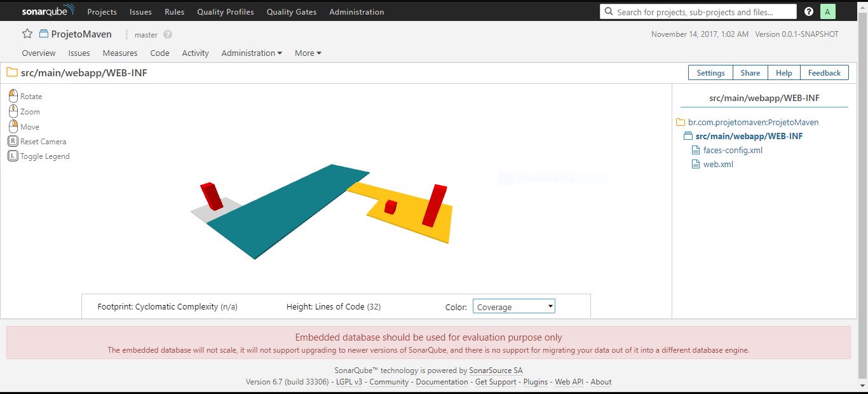Switch to Measures tab
Viewport: 868px width, 394px height.
coord(120,53)
